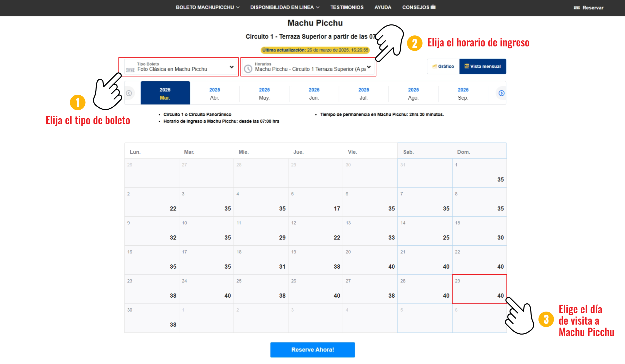The width and height of the screenshot is (625, 364).
Task: Click the clock icon in Horarios field
Action: (x=248, y=69)
